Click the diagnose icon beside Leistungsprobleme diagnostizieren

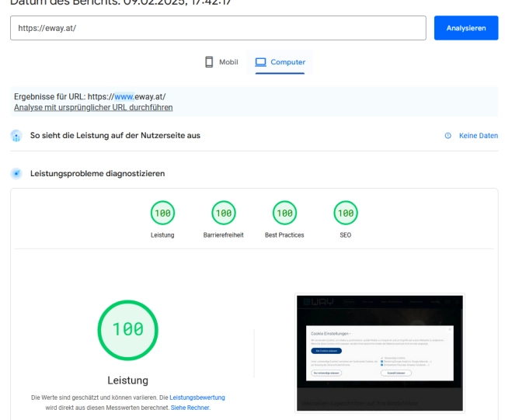pyautogui.click(x=16, y=173)
